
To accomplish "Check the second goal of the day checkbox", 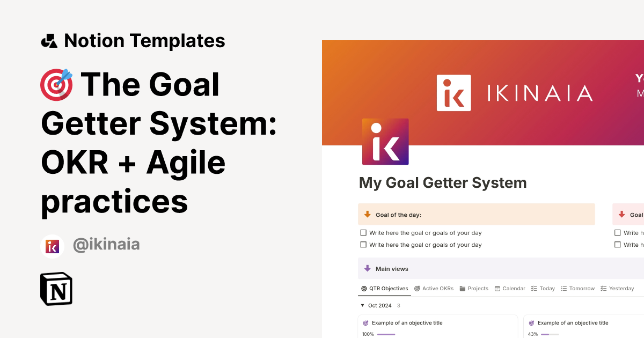I will point(363,245).
